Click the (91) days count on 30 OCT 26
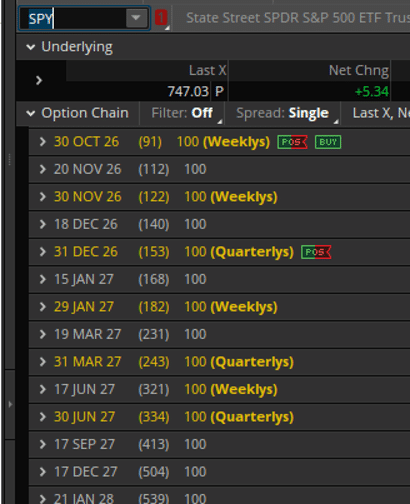The width and height of the screenshot is (410, 504). [150, 142]
